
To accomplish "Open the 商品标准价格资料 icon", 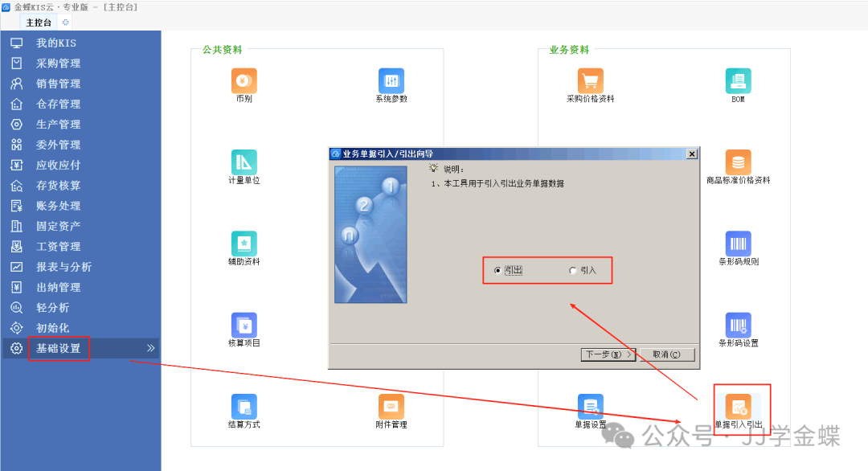I will coord(738,162).
